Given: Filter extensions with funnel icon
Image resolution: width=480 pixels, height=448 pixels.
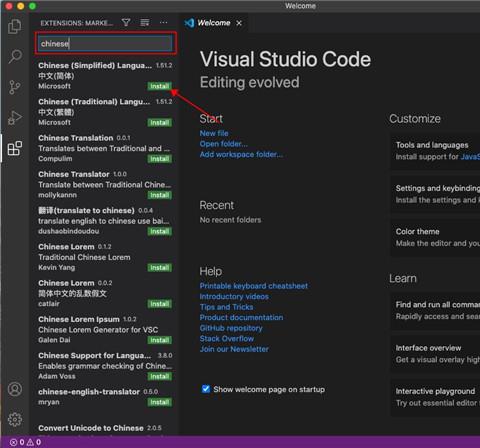Looking at the screenshot, I should (126, 22).
